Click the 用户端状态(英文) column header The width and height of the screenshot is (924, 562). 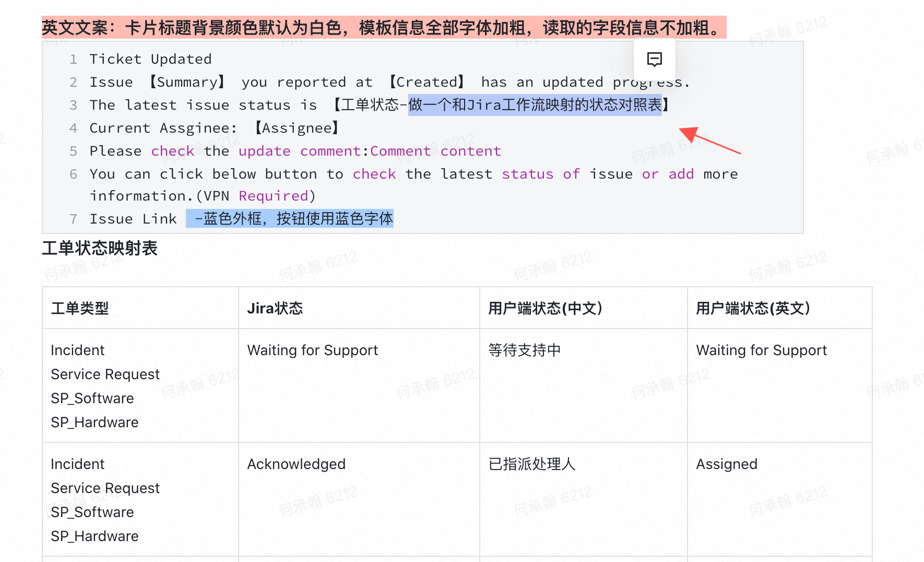753,308
